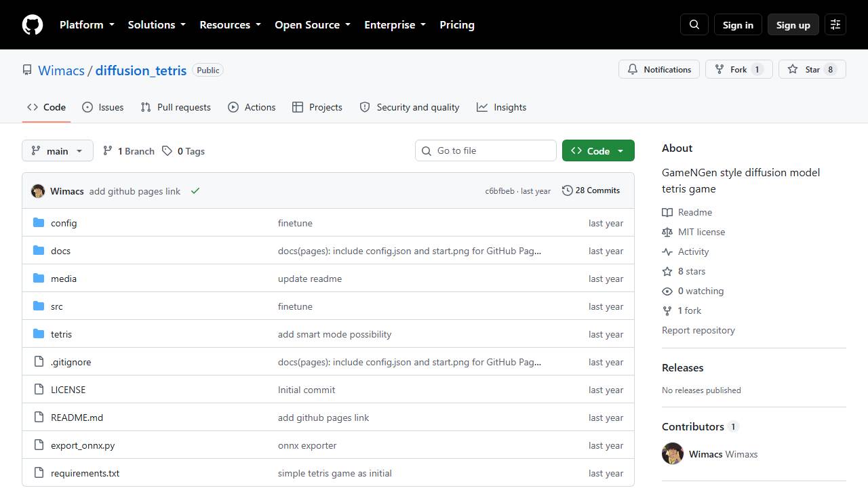Click the src folder icon

tap(39, 306)
